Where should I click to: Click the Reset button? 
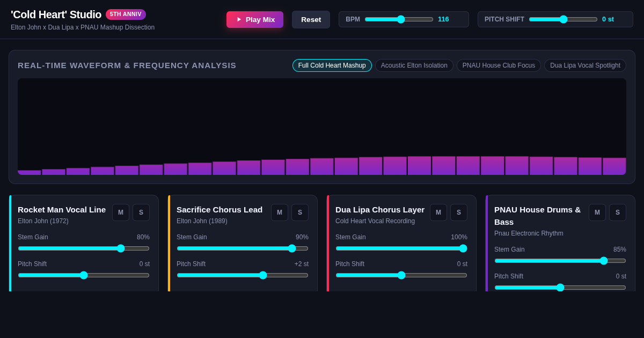(311, 19)
